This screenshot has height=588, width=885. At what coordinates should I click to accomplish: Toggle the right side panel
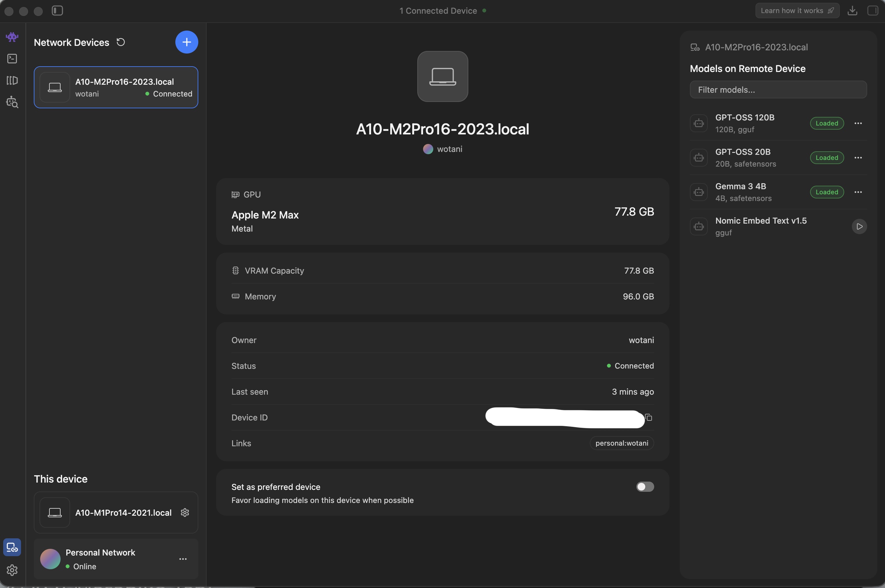coord(872,11)
